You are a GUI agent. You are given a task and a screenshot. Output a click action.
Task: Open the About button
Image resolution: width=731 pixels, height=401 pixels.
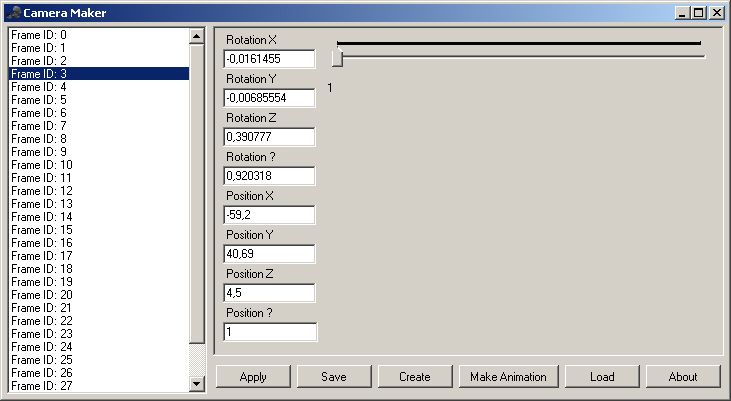tap(683, 377)
